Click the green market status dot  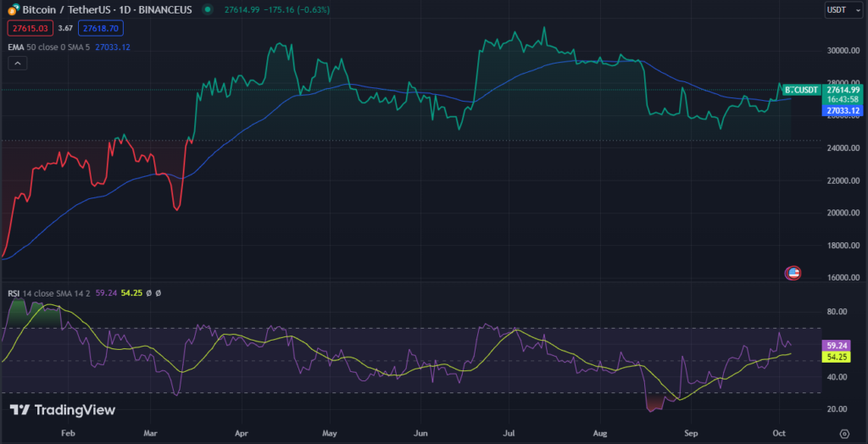207,10
